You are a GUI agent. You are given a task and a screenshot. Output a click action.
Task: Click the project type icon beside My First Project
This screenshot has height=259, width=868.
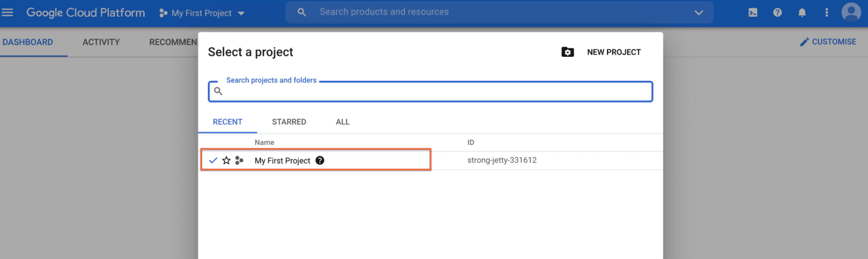tap(239, 161)
